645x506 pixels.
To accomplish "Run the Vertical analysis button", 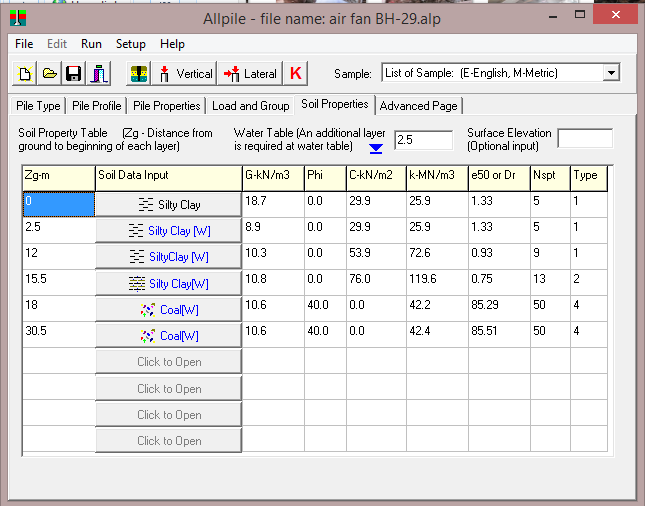I will 184,74.
